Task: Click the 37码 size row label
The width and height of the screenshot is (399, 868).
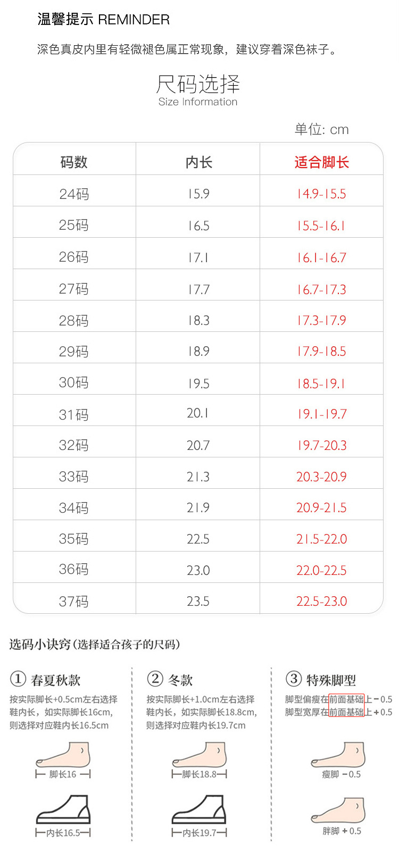Action: click(x=74, y=602)
